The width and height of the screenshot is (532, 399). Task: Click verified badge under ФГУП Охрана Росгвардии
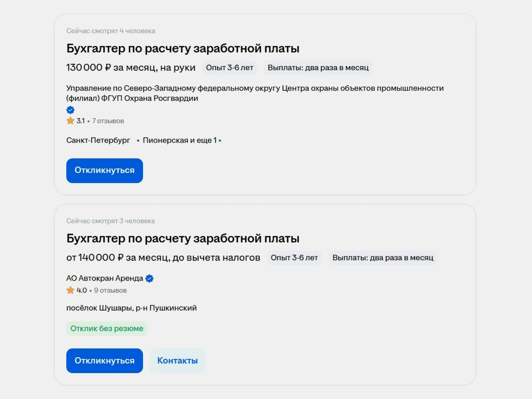click(70, 110)
